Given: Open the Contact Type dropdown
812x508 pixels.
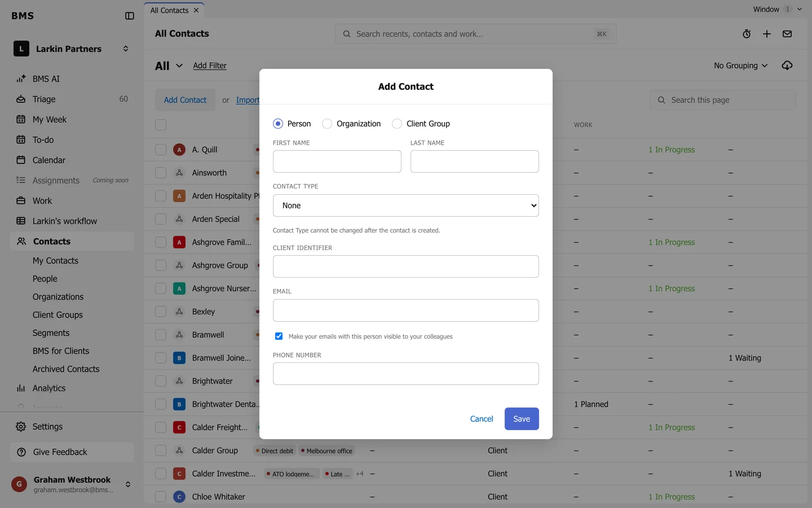Looking at the screenshot, I should pos(406,205).
